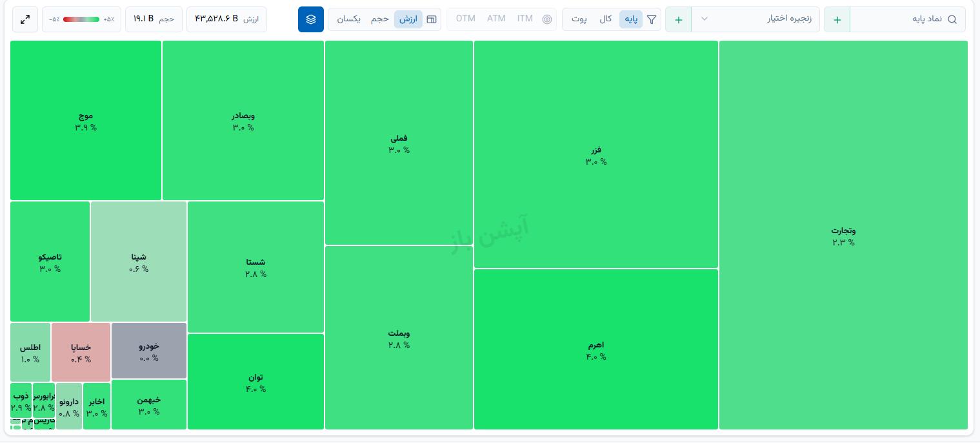The image size is (980, 443).
Task: Click the حجم 19.1 B total box
Action: click(154, 19)
